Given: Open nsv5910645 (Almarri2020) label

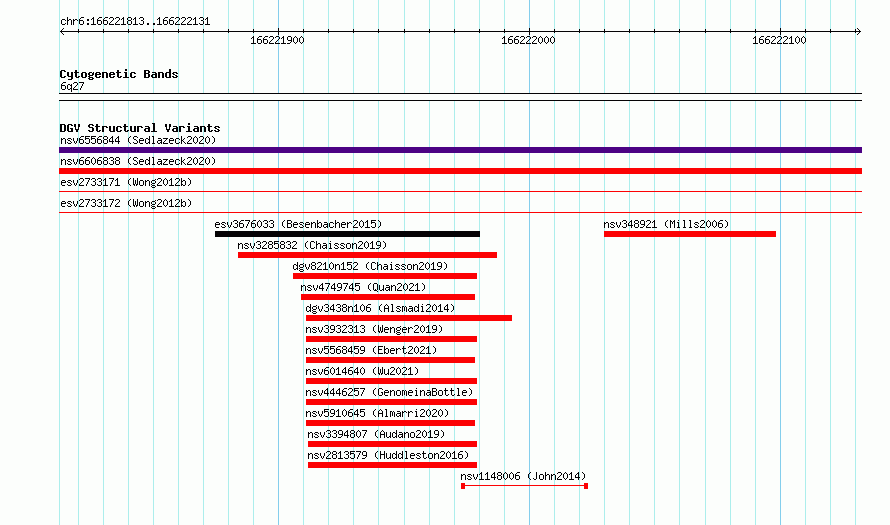Looking at the screenshot, I should [377, 413].
